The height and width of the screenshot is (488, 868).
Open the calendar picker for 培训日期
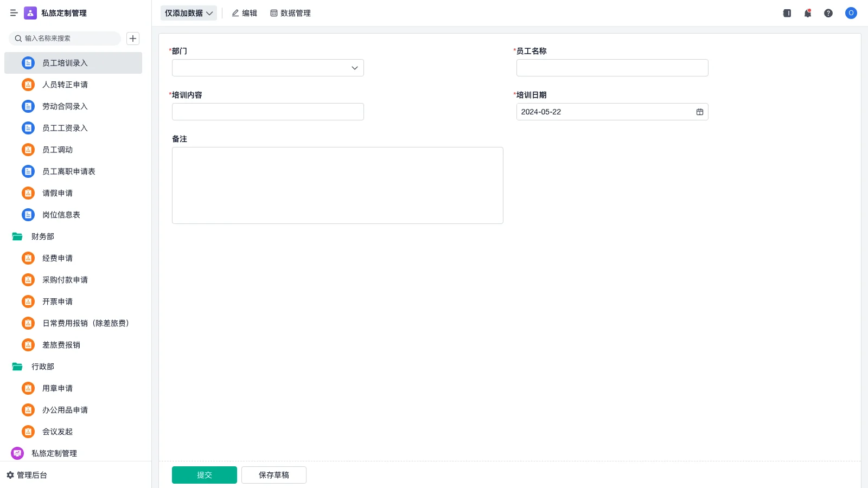point(700,112)
